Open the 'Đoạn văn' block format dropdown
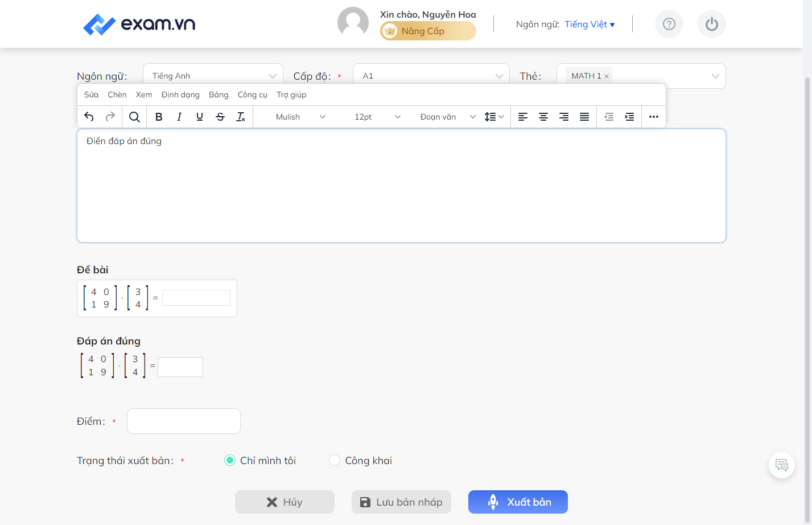 click(447, 117)
